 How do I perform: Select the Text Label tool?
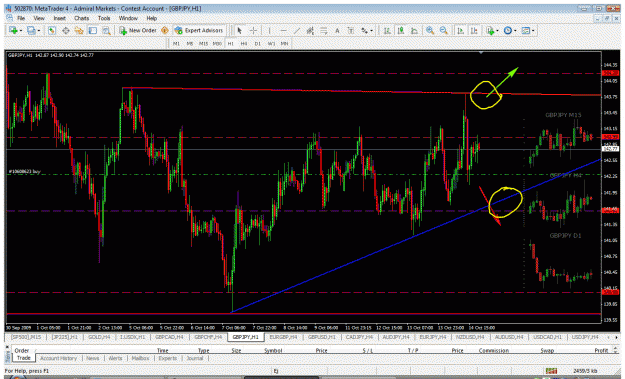(x=351, y=30)
